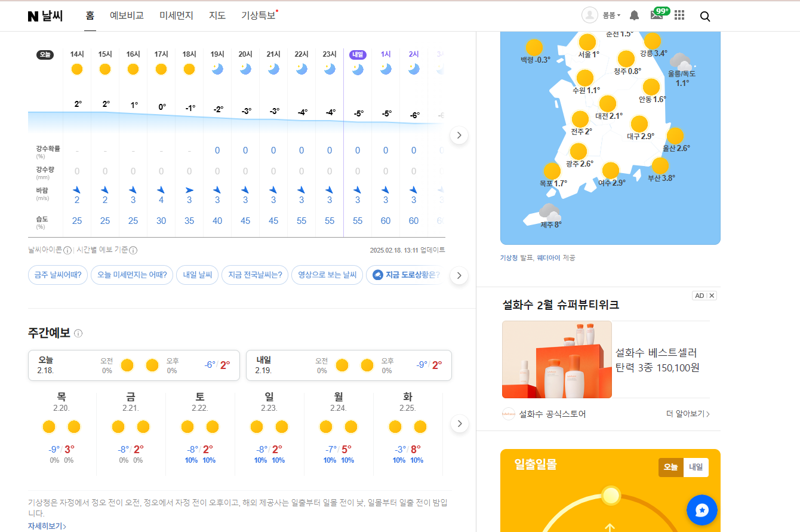This screenshot has width=800, height=532.
Task: Show more quick question chips
Action: tap(459, 276)
